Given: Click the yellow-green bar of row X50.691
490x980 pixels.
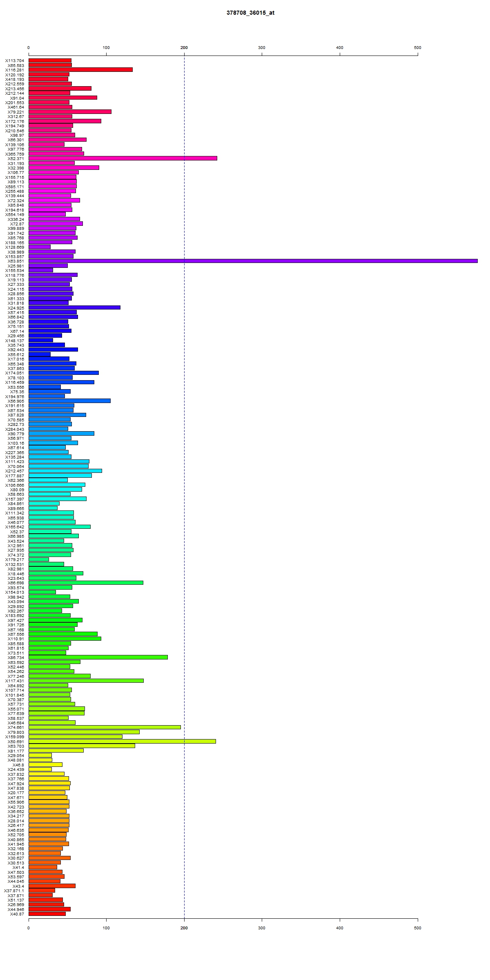Looking at the screenshot, I should 122,742.
